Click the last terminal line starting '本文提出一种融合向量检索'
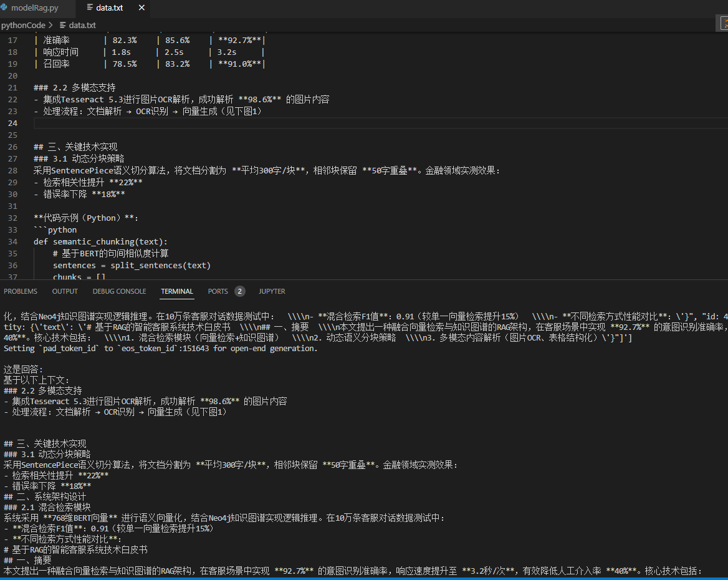Viewport: 728px width, 580px height. coord(353,571)
